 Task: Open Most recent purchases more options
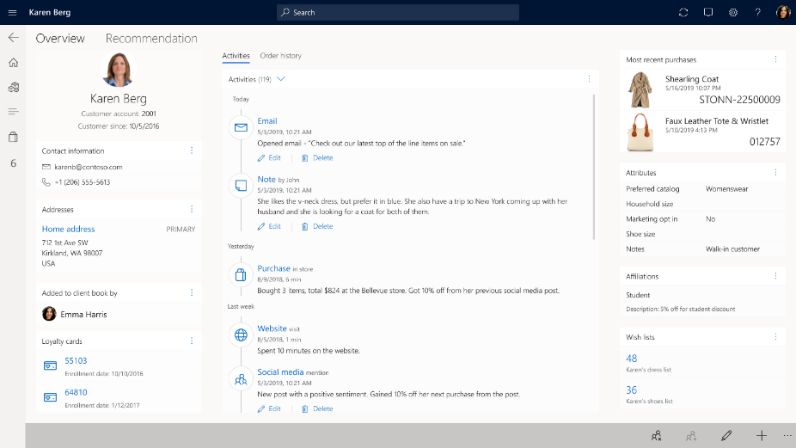click(775, 60)
